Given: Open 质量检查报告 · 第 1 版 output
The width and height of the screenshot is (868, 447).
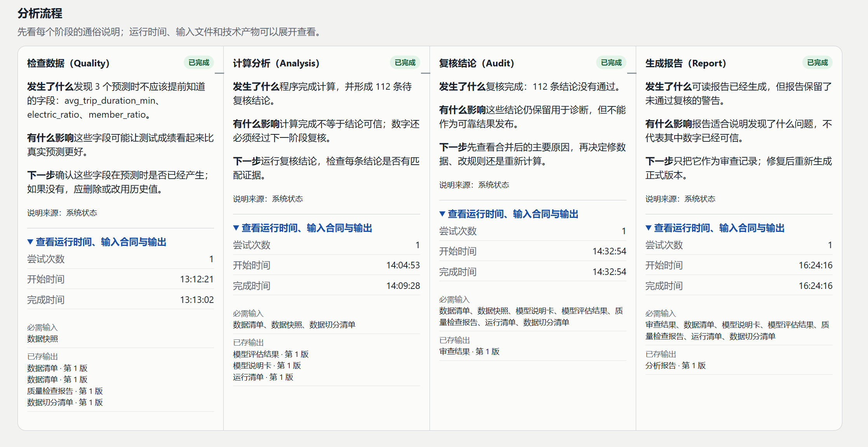Looking at the screenshot, I should pyautogui.click(x=65, y=391).
